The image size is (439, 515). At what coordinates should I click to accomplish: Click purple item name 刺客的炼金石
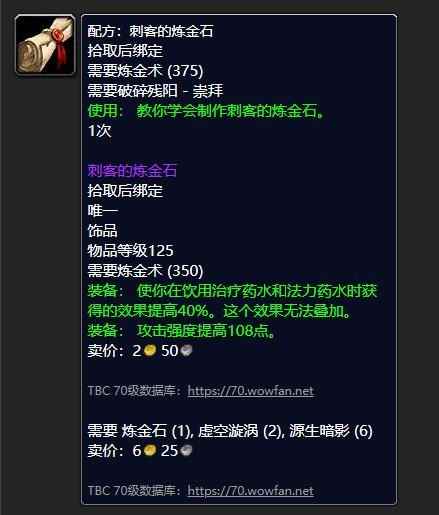coord(132,171)
